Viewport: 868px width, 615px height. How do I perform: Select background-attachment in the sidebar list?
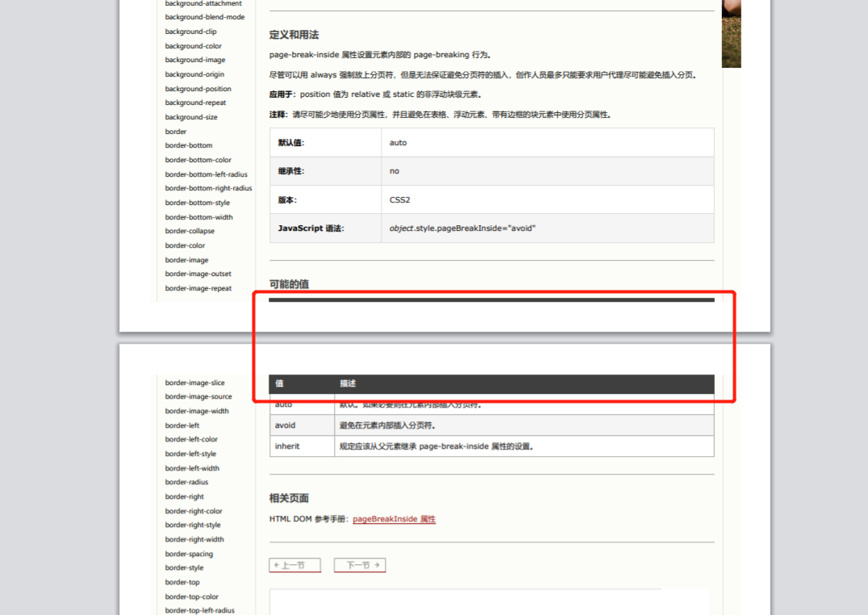pos(203,3)
